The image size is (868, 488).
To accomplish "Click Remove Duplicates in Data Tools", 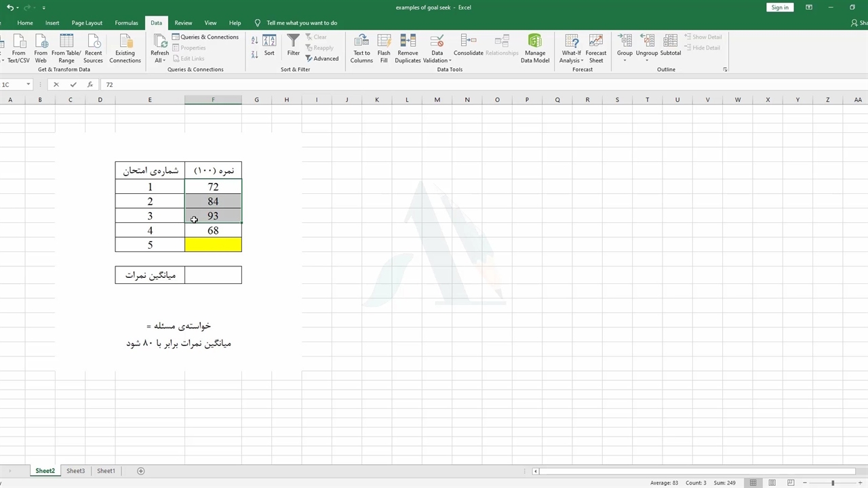I will [x=408, y=47].
